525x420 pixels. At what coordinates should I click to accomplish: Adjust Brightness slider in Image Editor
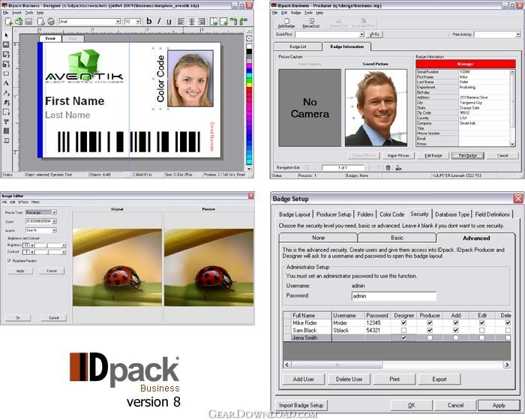48,245
